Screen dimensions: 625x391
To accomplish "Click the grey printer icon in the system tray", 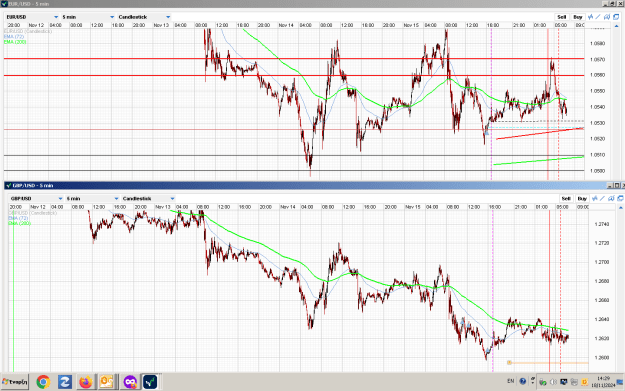I will 574,382.
